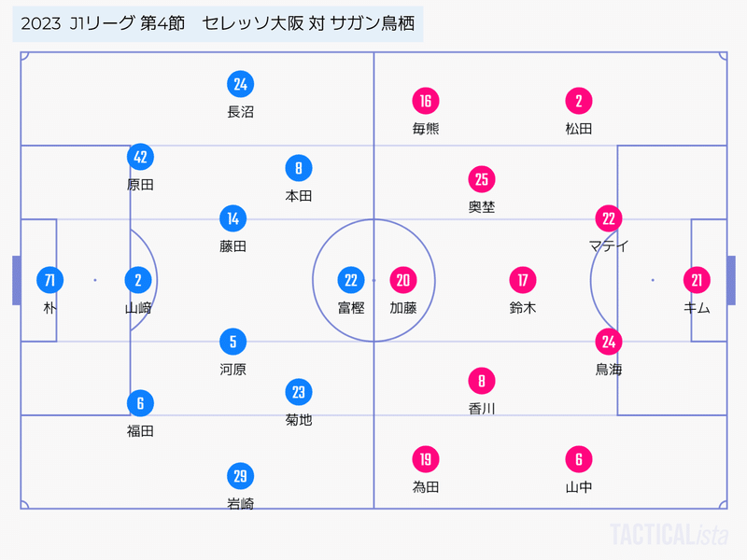
Task: Click pink player 6 山中 marker
Action: 578,459
